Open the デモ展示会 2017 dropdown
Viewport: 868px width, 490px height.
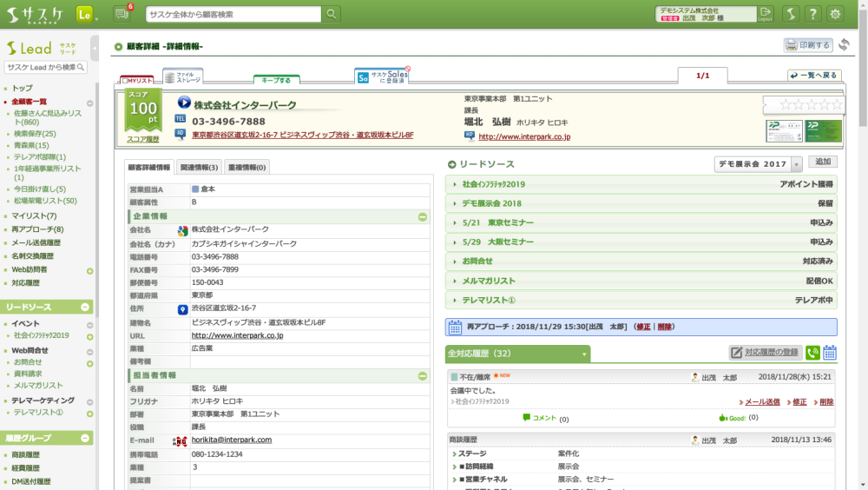pos(759,164)
